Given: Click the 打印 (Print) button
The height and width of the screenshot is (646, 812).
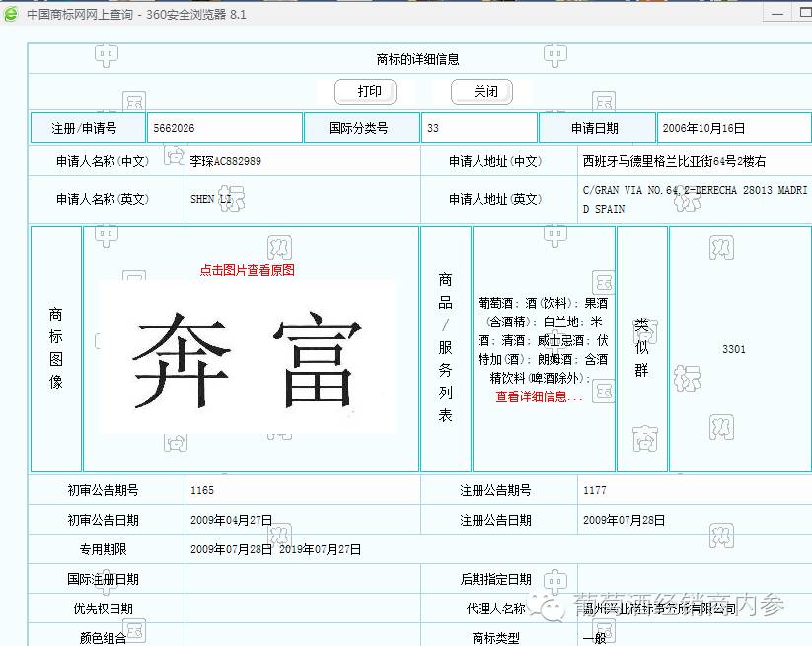Looking at the screenshot, I should pyautogui.click(x=365, y=91).
